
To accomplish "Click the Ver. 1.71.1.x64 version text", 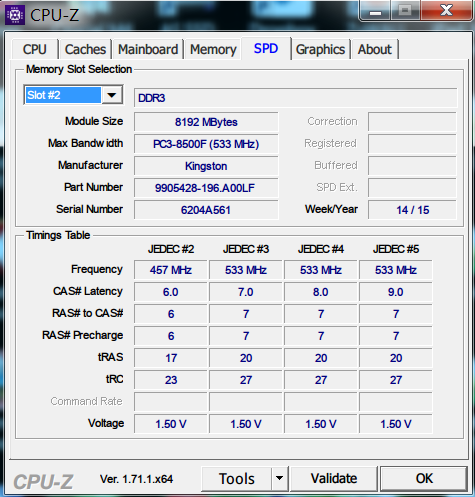I will pos(136,479).
